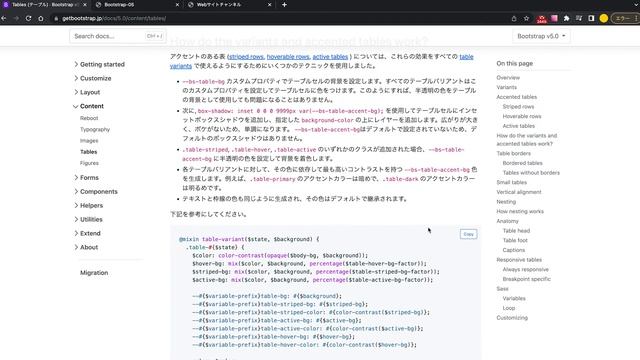Viewport: 640px width, 360px height.
Task: Click the browser forward arrow
Action: pos(16,18)
